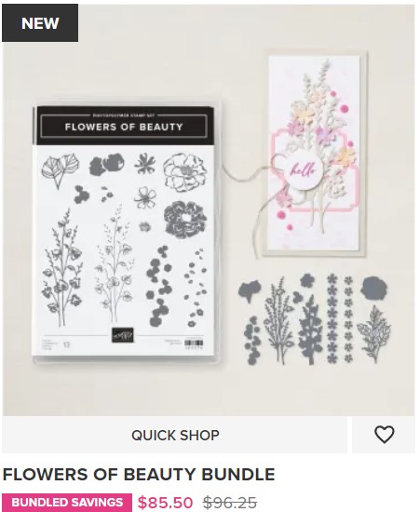Click the barcode on the stamp package
The height and width of the screenshot is (512, 420).
tap(194, 343)
